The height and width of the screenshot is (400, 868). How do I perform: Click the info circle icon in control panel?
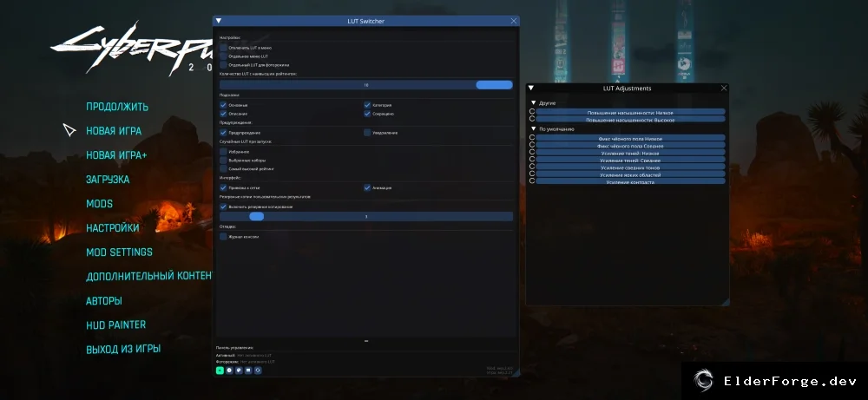[x=229, y=370]
